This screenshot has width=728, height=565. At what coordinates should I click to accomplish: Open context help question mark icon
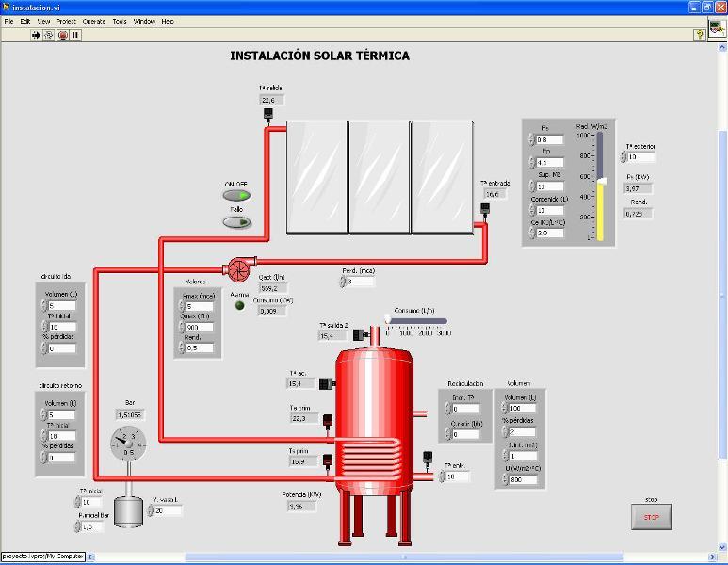coord(700,35)
